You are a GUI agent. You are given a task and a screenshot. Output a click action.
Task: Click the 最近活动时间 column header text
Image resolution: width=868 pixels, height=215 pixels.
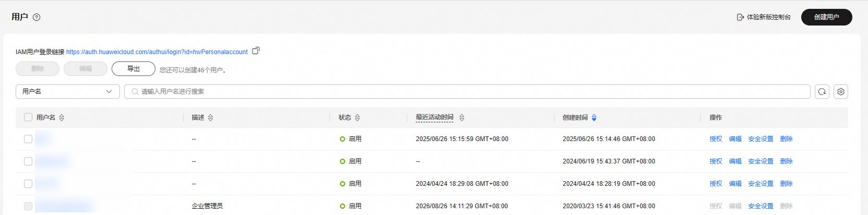click(435, 118)
